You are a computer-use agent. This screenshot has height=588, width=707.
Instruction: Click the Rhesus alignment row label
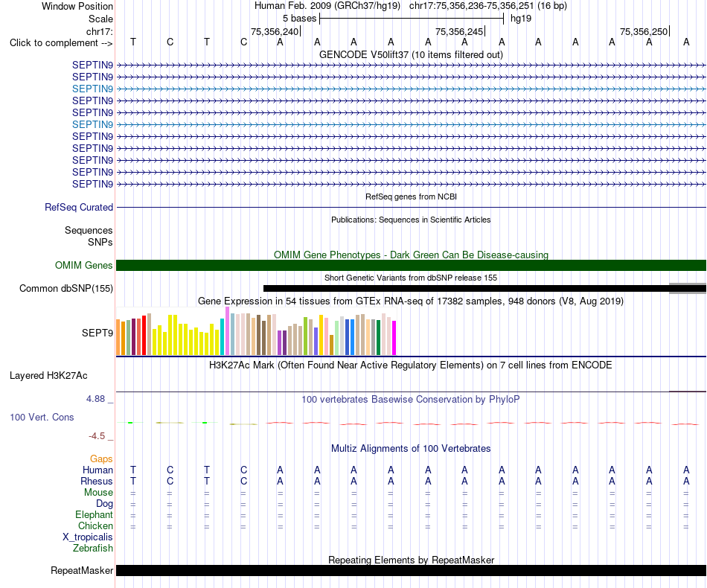[x=97, y=481]
